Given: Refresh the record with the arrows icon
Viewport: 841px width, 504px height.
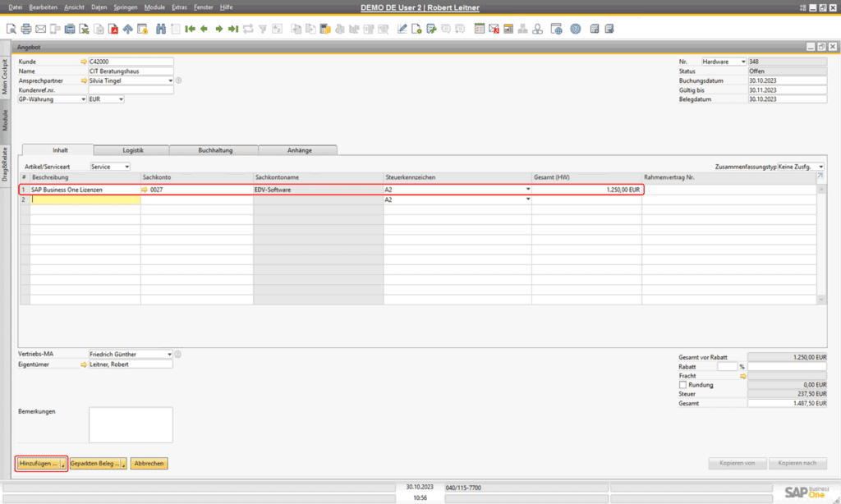Looking at the screenshot, I should [247, 29].
